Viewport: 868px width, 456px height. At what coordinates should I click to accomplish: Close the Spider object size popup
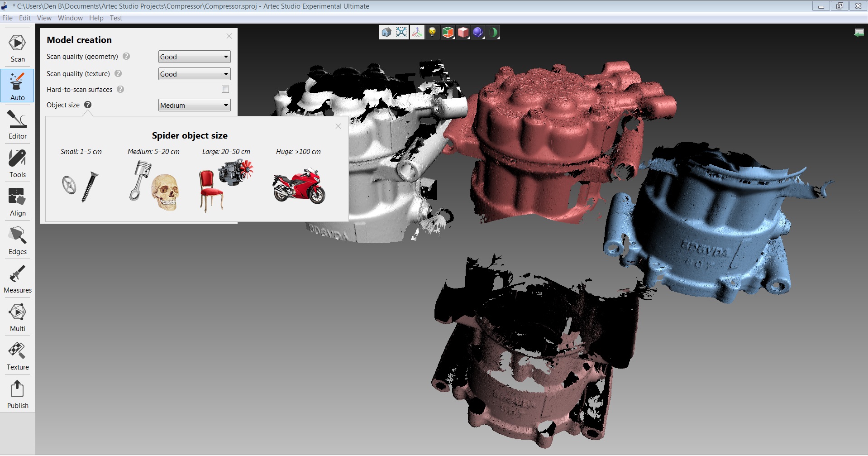pyautogui.click(x=338, y=126)
